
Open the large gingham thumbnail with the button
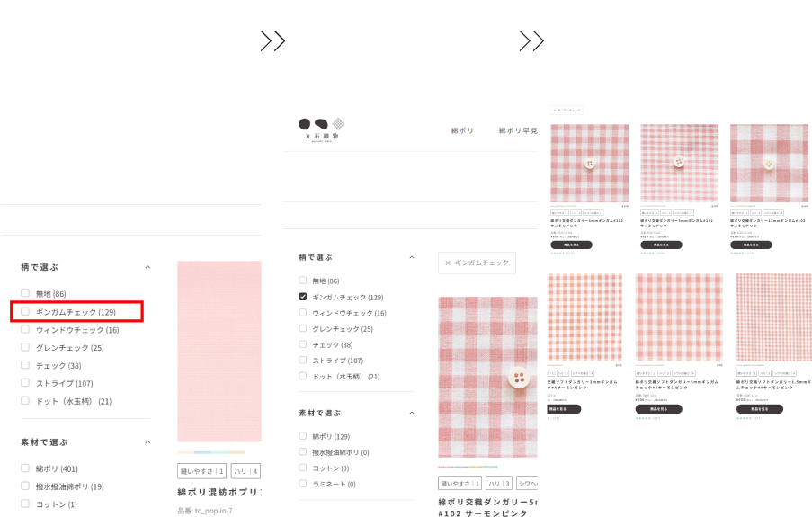coord(487,377)
